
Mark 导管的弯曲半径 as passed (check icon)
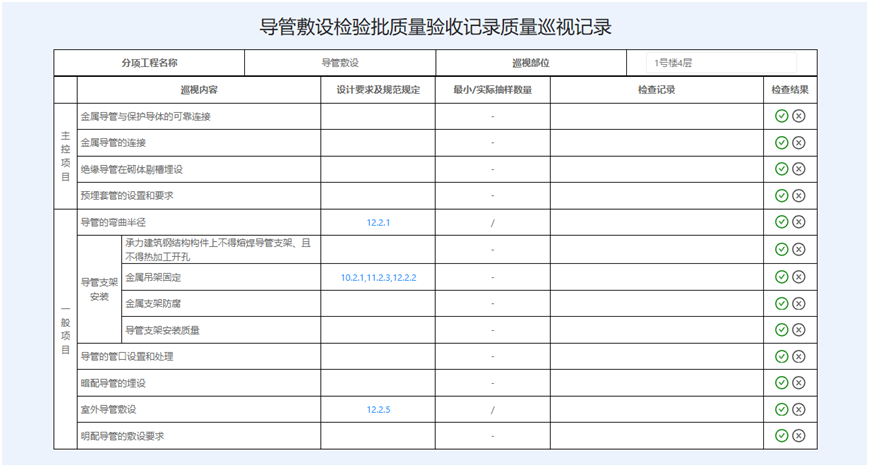(x=782, y=222)
